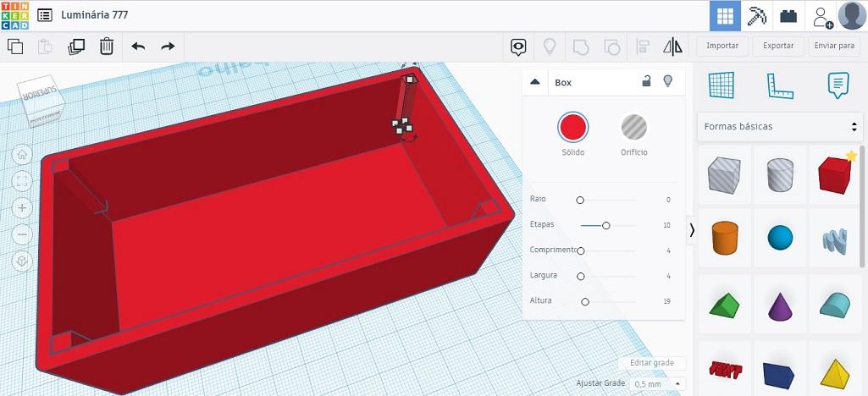Pick the green Roof shape
This screenshot has width=868, height=396.
(724, 305)
